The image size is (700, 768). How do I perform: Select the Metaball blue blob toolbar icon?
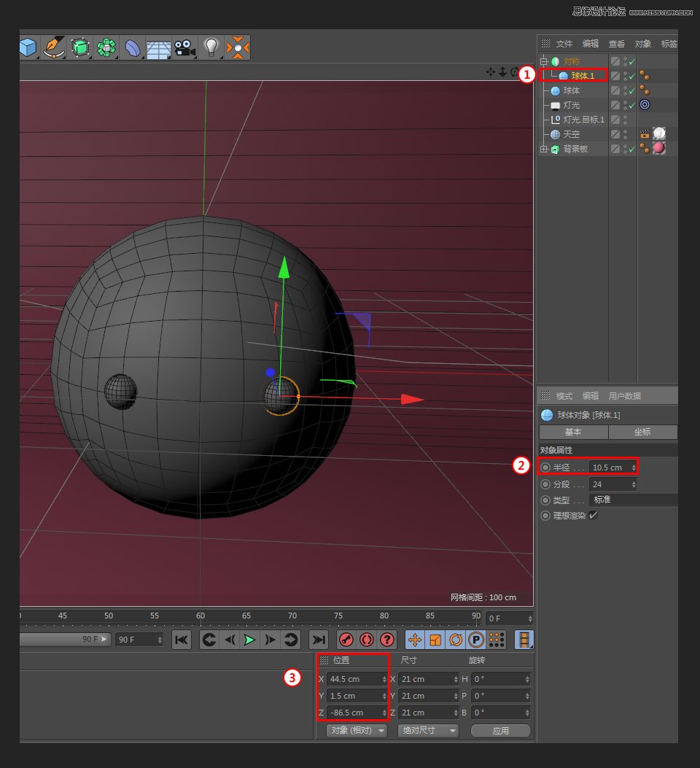[133, 47]
